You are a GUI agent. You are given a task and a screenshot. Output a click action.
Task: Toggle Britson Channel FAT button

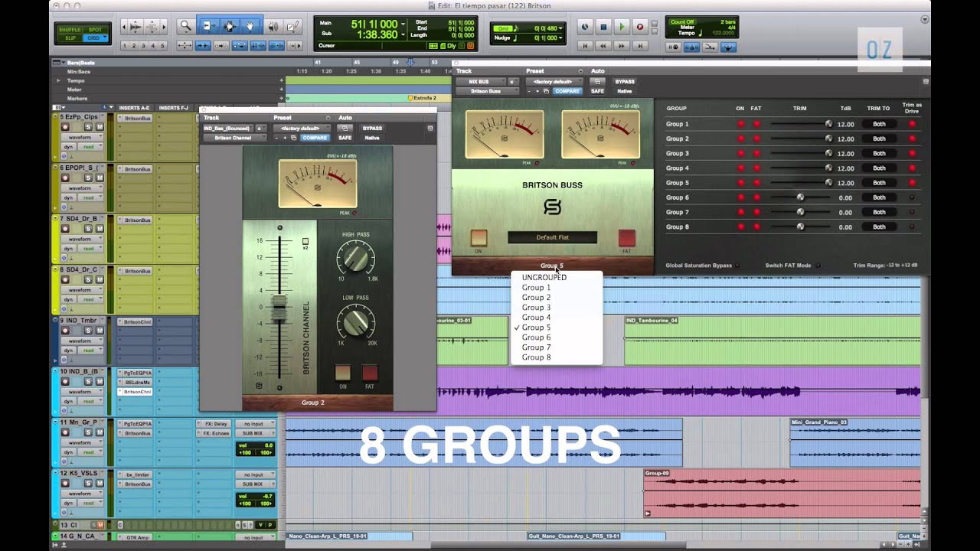(370, 373)
